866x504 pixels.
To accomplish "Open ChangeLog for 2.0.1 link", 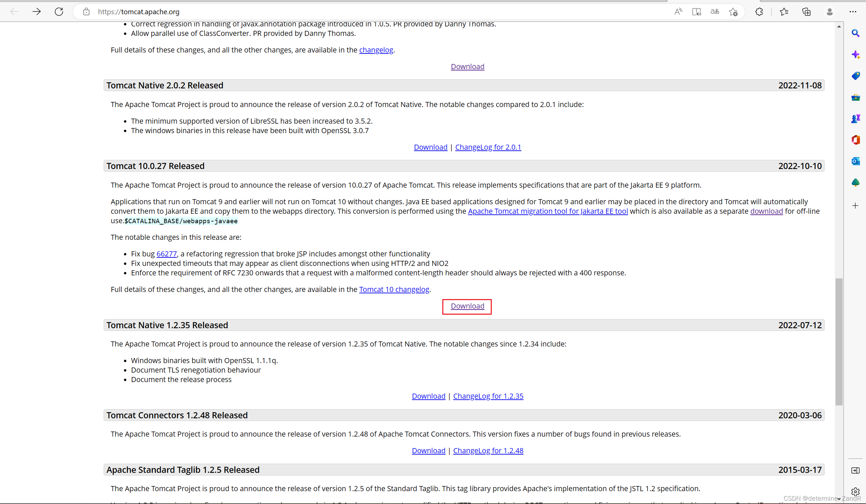I will 488,147.
